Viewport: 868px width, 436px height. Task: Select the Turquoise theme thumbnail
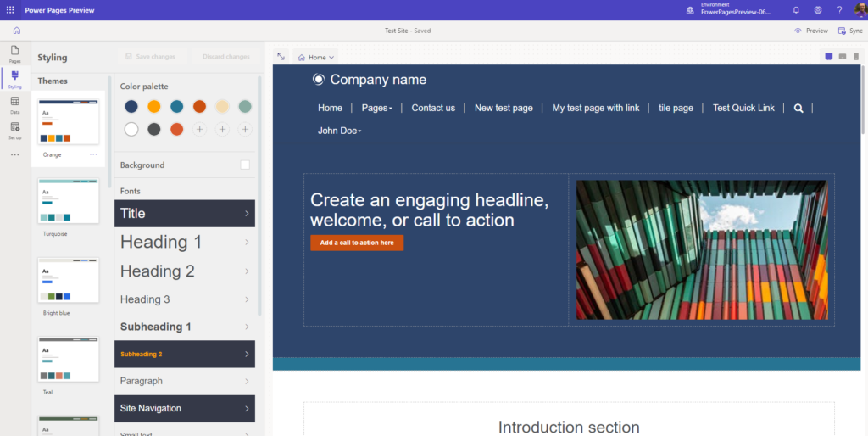tap(68, 201)
